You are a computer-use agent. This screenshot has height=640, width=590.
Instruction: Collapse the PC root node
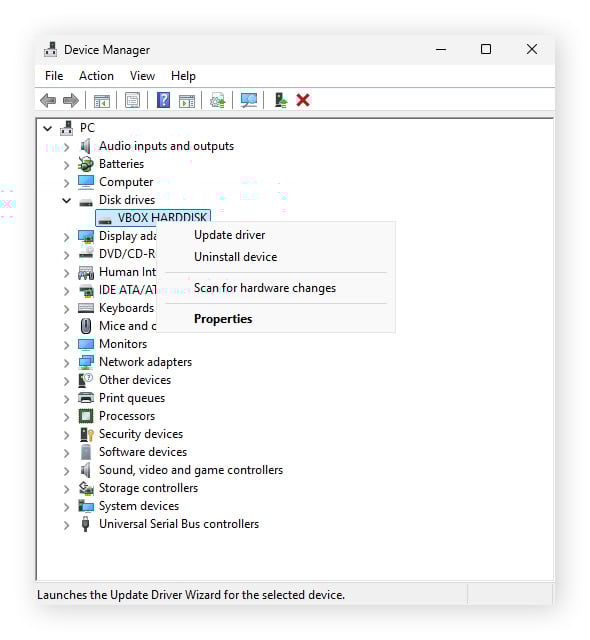click(x=48, y=129)
